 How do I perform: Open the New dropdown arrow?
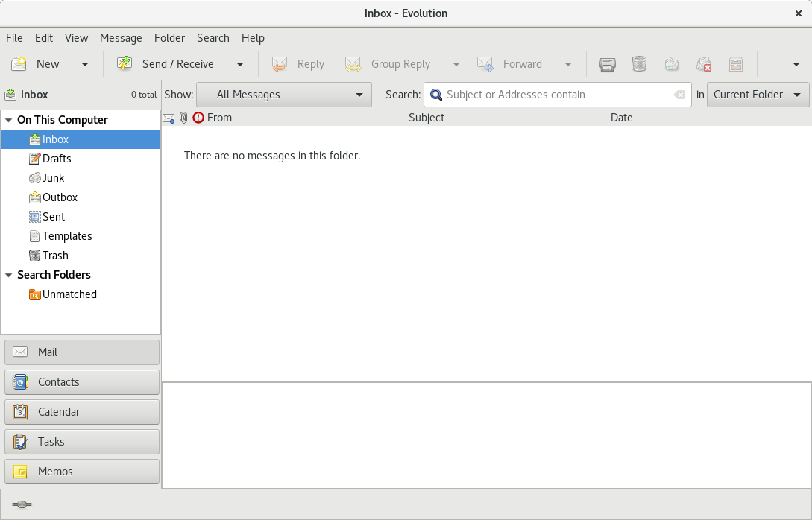85,65
